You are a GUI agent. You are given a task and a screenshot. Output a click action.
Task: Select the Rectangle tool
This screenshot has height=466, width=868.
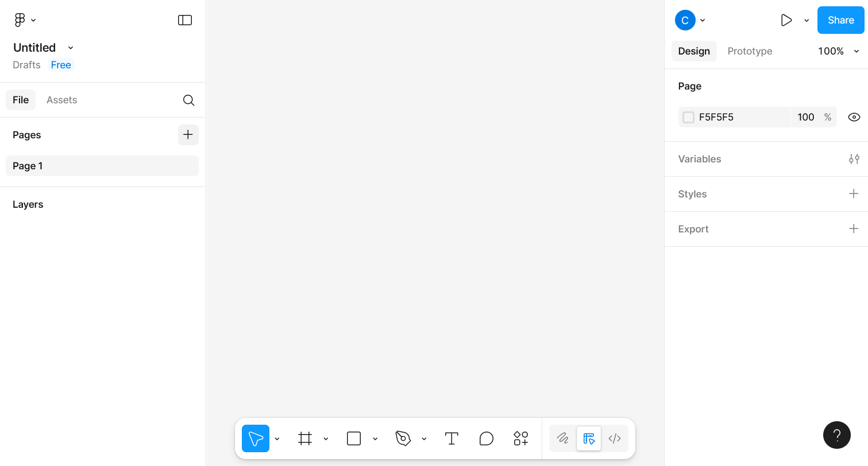click(353, 438)
